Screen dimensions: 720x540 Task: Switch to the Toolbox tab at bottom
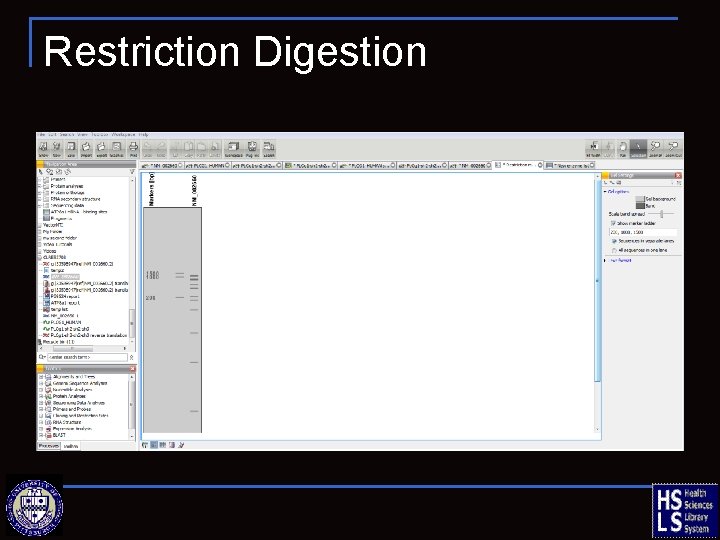(71, 446)
